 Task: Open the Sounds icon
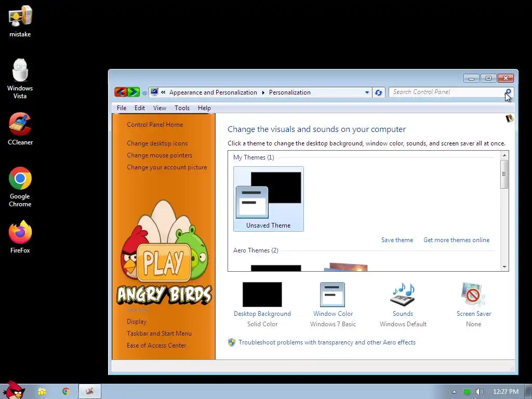403,295
